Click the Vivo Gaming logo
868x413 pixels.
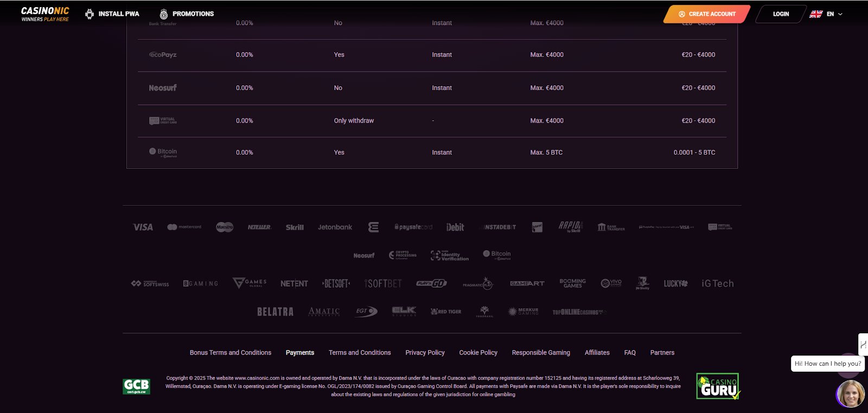611,283
